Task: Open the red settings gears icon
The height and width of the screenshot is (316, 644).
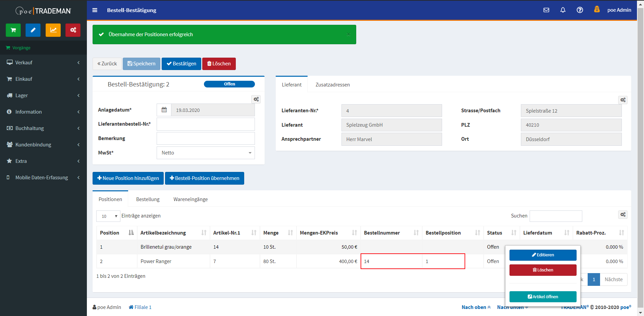Action: (73, 30)
